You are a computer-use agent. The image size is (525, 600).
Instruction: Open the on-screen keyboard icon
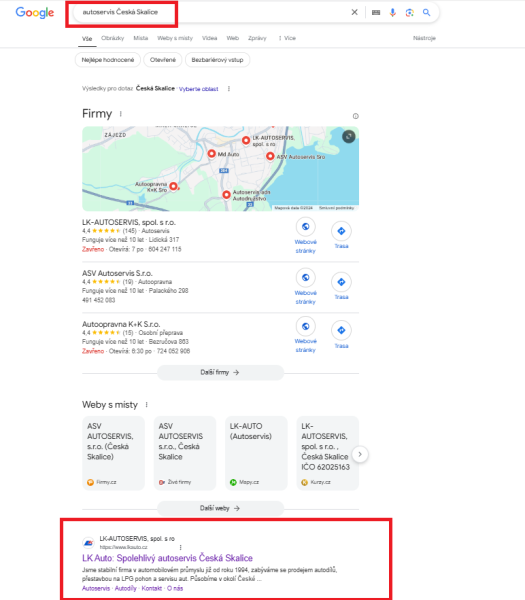tap(376, 12)
